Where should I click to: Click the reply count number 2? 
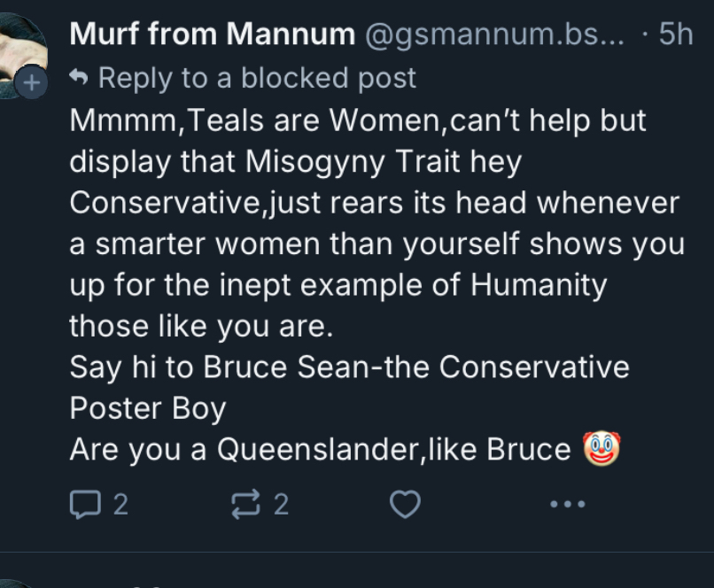point(121,505)
